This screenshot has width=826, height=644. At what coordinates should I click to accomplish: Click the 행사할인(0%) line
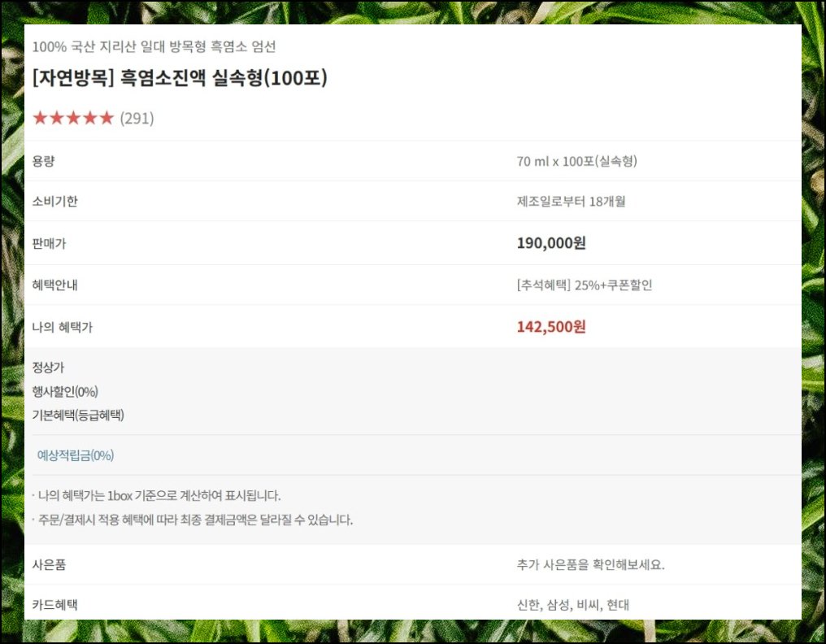click(65, 392)
